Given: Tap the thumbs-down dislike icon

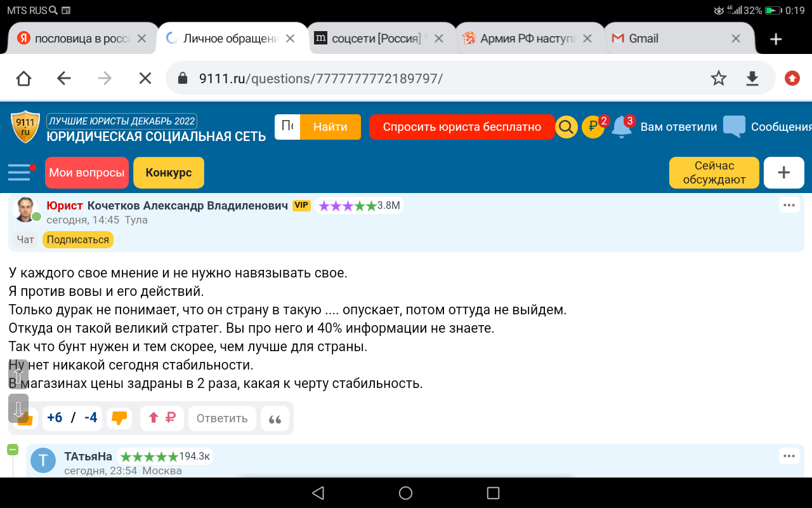Looking at the screenshot, I should coord(119,418).
